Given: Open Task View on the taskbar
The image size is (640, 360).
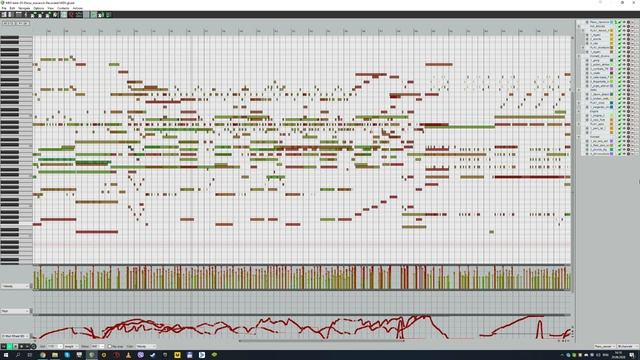Looking at the screenshot, I should point(30,355).
